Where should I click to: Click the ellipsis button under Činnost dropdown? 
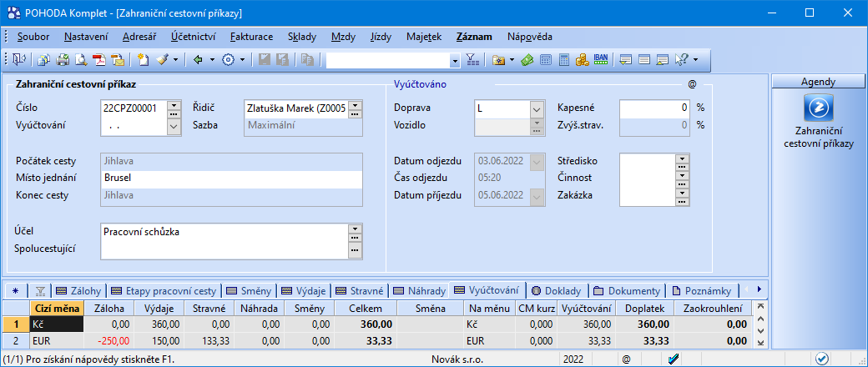click(x=681, y=183)
